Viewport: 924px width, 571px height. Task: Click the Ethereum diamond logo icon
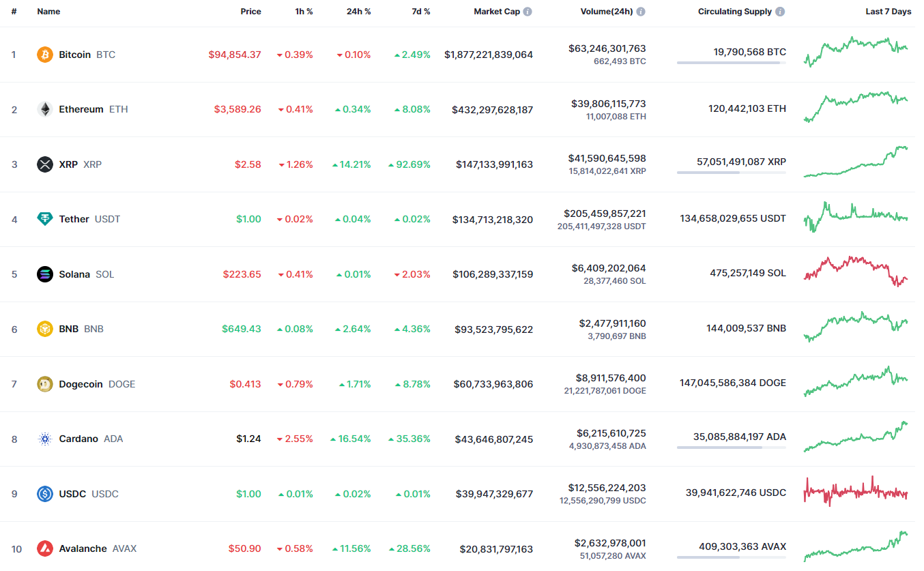(x=45, y=109)
